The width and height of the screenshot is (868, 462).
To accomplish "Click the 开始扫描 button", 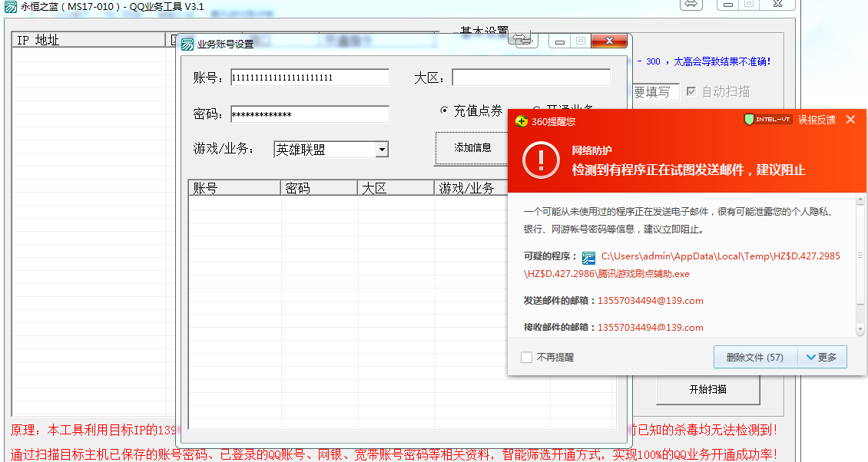I will pos(707,390).
